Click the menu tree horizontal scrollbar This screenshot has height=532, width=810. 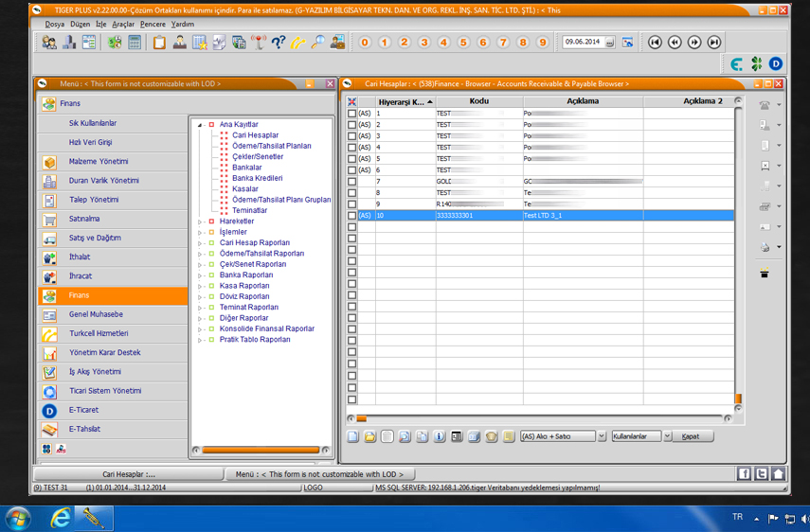click(261, 450)
